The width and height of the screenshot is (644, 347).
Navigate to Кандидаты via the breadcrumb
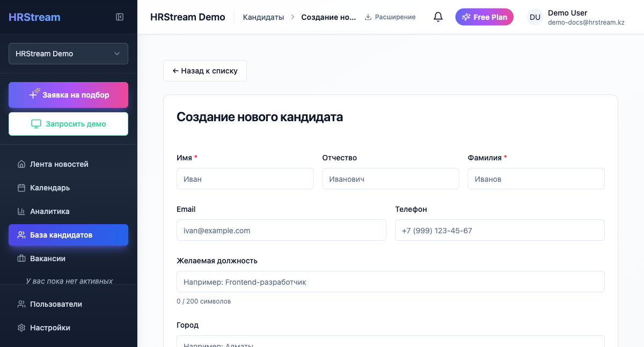coord(263,17)
